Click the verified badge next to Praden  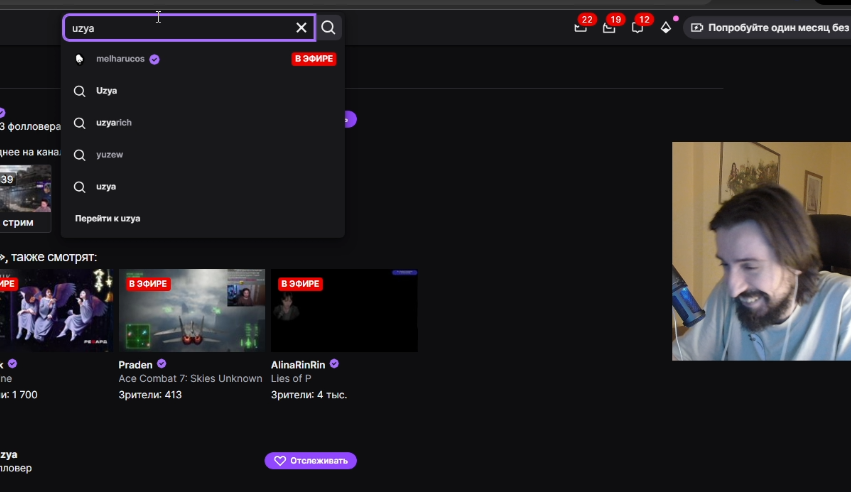[162, 364]
